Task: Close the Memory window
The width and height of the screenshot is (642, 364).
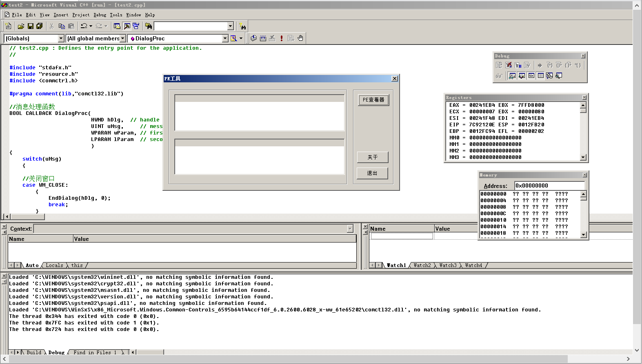Action: [584, 175]
